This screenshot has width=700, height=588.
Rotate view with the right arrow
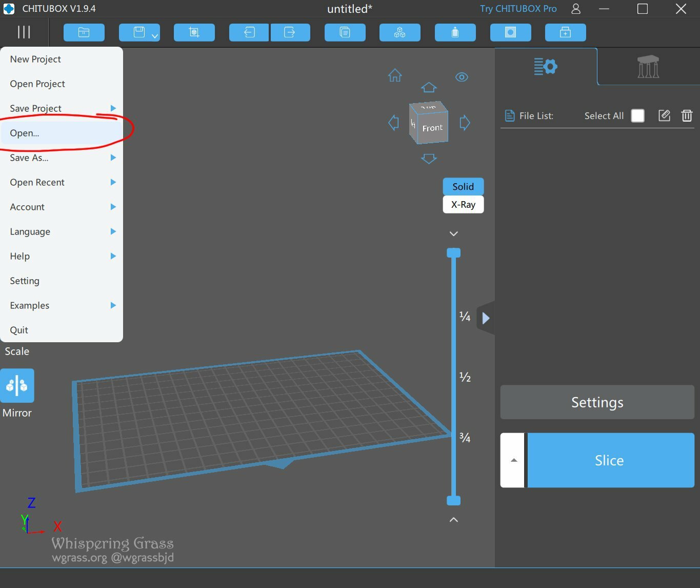click(x=465, y=123)
